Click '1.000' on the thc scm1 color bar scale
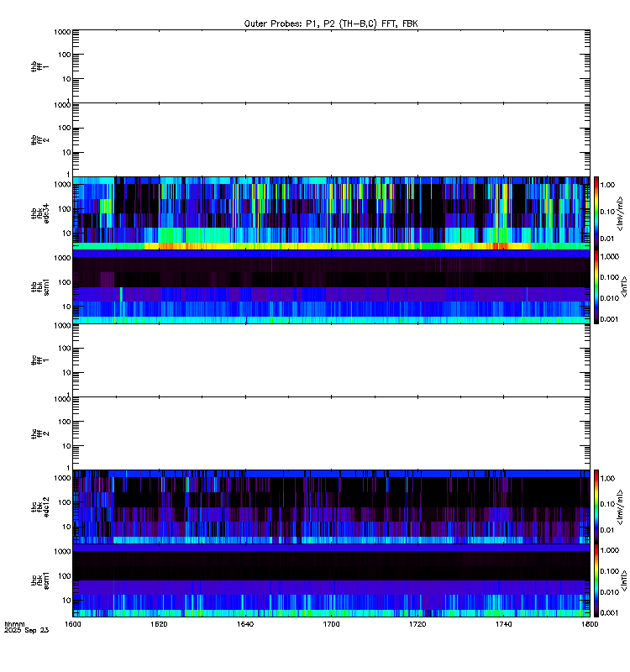This screenshot has width=630, height=672. click(610, 550)
